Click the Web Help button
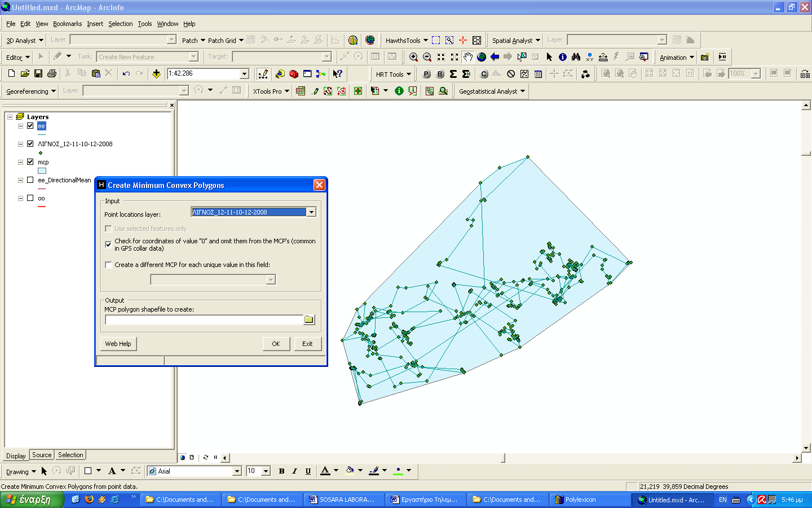The width and height of the screenshot is (812, 508). (x=118, y=344)
